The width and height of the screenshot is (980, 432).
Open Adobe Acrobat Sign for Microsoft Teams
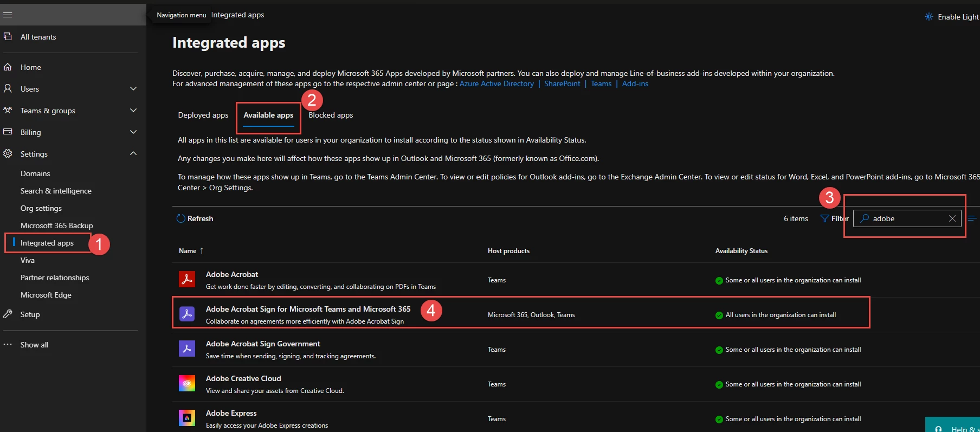[308, 309]
